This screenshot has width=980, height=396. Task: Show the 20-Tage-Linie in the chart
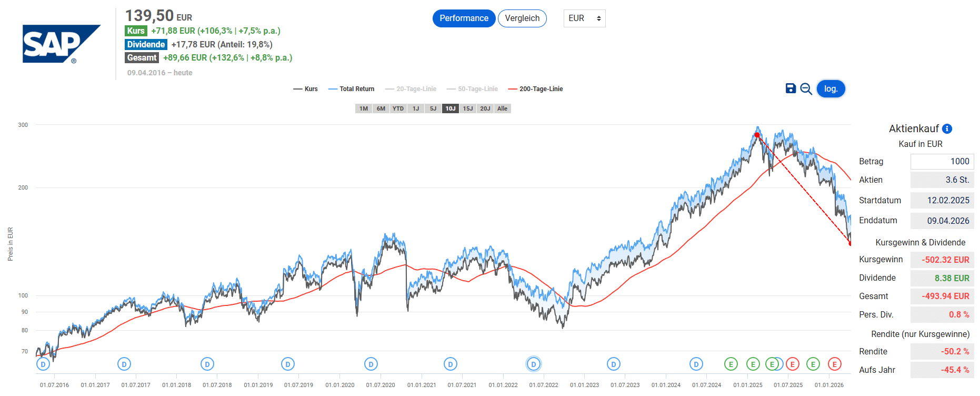(411, 89)
